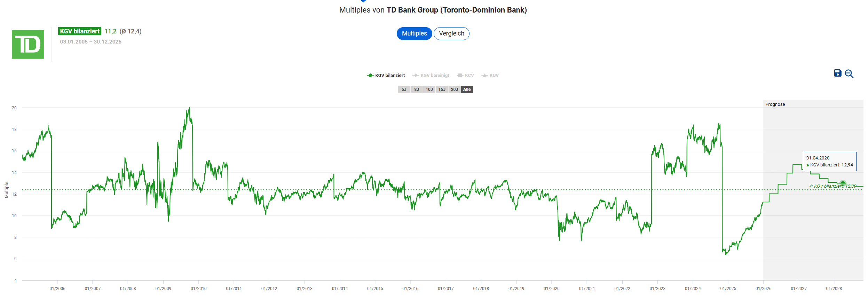The image size is (868, 297).
Task: Enable the KCV legend series
Action: 465,76
